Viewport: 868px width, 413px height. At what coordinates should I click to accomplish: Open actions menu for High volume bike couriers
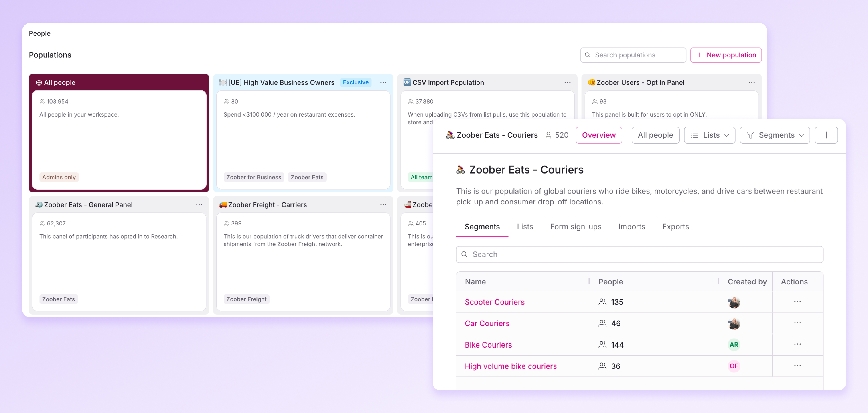tap(797, 366)
